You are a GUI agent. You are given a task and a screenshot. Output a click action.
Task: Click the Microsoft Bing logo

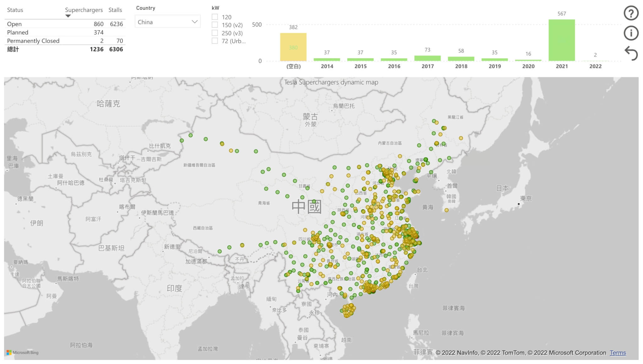pos(22,352)
